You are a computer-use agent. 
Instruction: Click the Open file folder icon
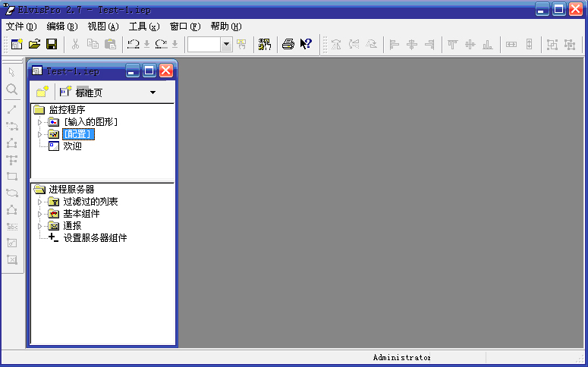[x=34, y=45]
